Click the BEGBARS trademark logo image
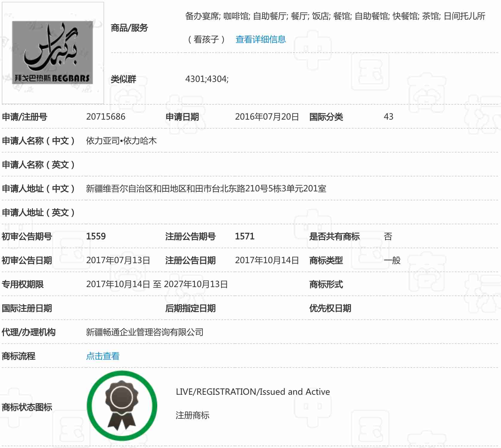This screenshot has width=501, height=448. (53, 53)
